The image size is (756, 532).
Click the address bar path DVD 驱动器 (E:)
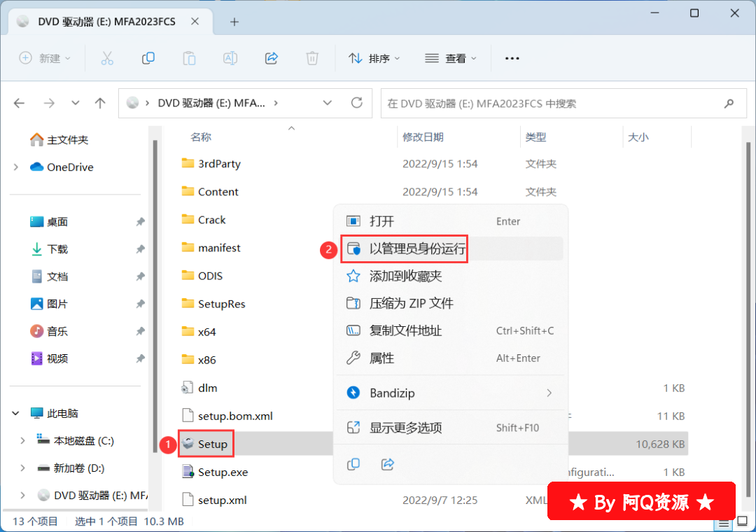coord(211,103)
